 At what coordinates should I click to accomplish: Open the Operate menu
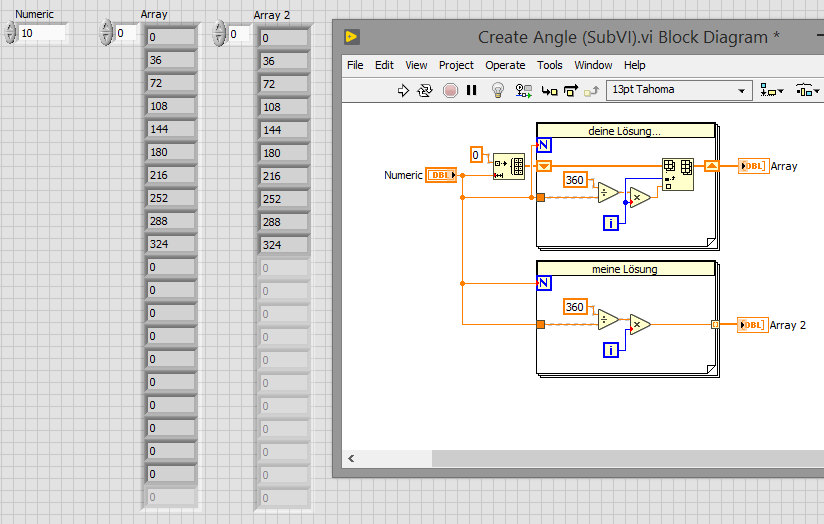click(505, 65)
